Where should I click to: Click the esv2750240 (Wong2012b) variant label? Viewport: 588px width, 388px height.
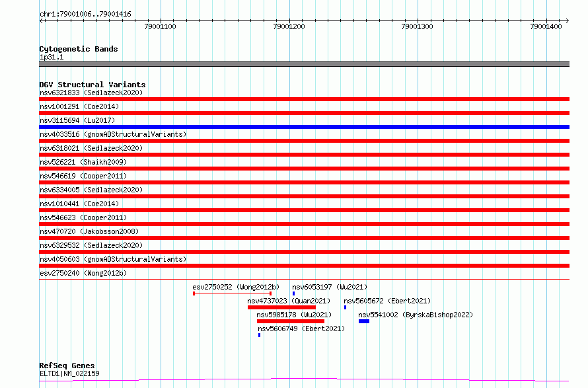83,273
